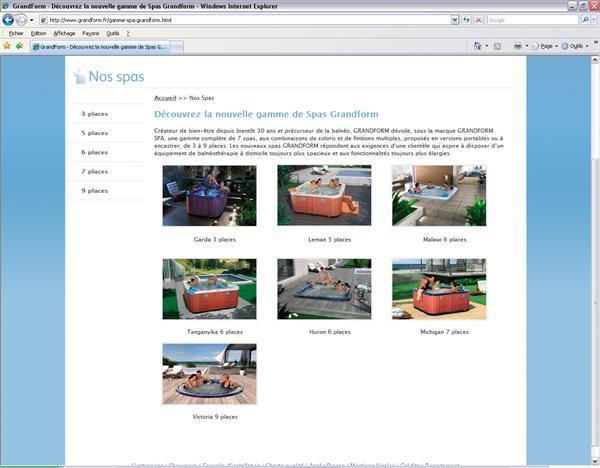
Task: Select 9 places in sidebar
Action: click(x=95, y=191)
